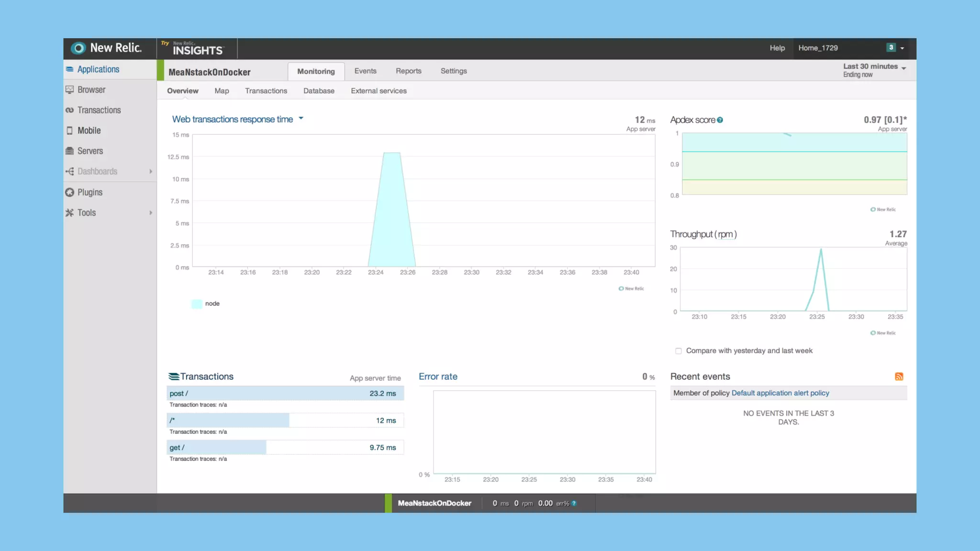Image resolution: width=980 pixels, height=551 pixels.
Task: Open Web transactions response time dropdown
Action: tap(301, 119)
